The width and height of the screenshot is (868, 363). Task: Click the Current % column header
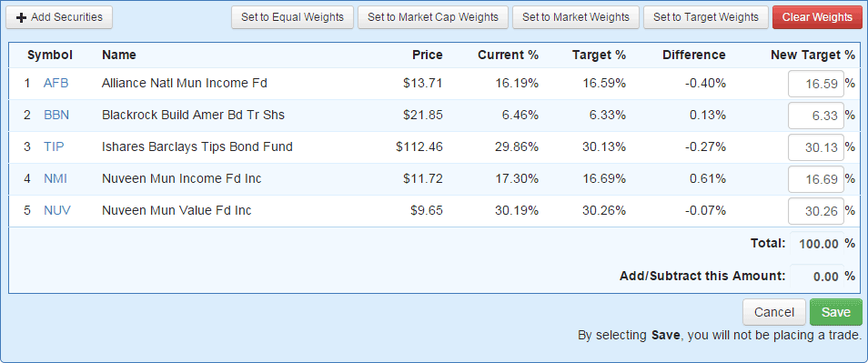click(509, 55)
